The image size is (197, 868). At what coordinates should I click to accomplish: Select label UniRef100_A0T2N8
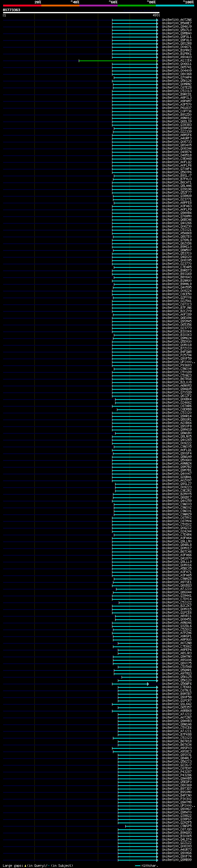(x=176, y=643)
